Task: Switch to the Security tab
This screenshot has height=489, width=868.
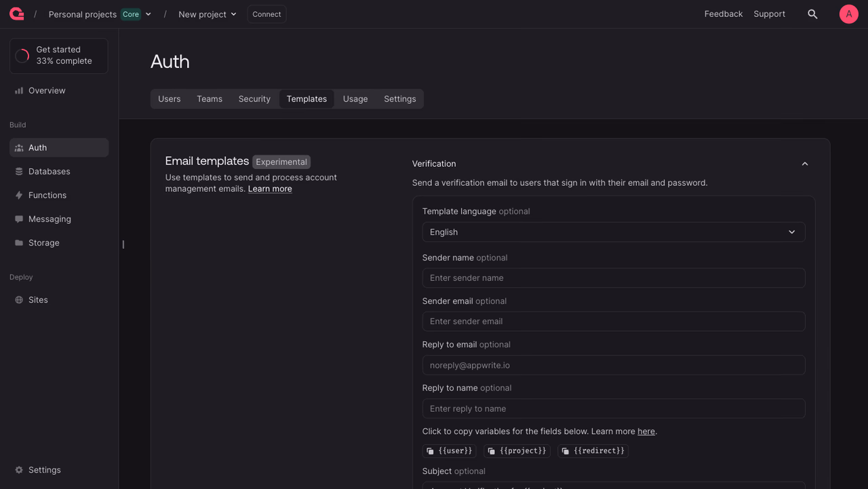Action: coord(254,99)
